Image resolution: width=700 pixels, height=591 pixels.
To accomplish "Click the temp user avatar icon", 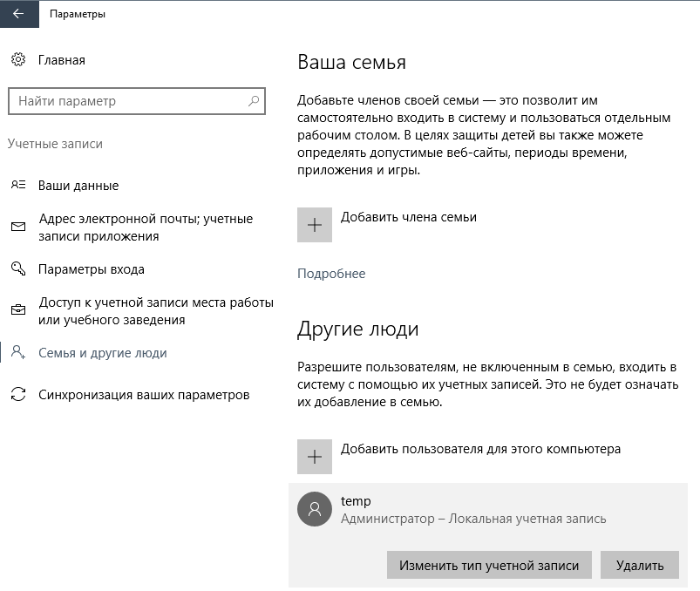I will click(315, 509).
